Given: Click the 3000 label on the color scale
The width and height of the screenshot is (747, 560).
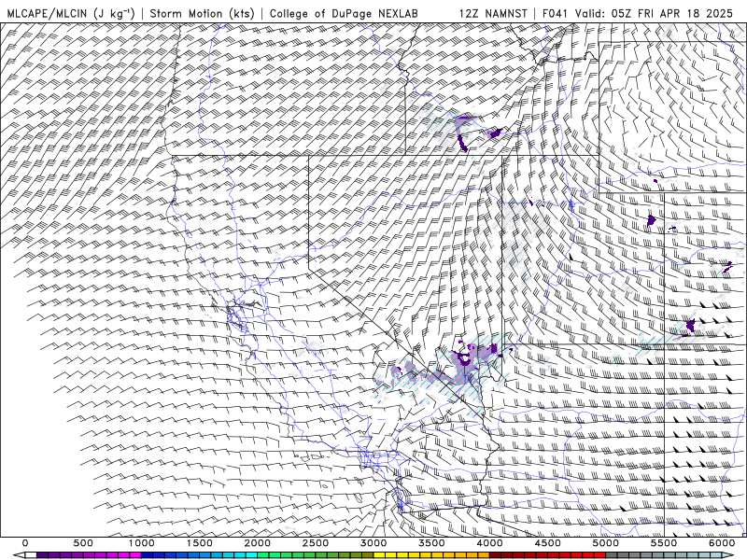Looking at the screenshot, I should pos(374,543).
